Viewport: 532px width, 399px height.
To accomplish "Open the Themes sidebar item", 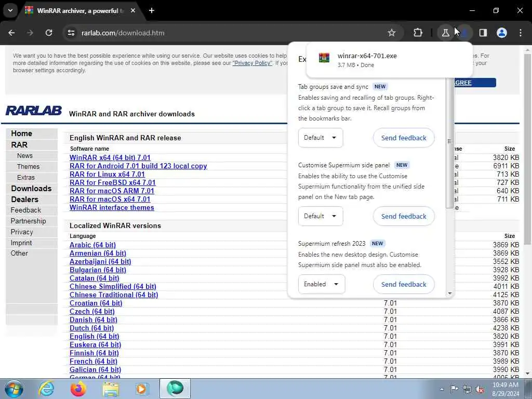I will pyautogui.click(x=28, y=167).
